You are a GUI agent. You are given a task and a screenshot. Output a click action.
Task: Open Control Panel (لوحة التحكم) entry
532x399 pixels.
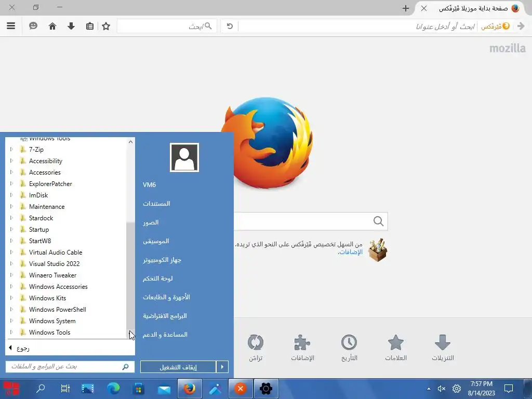coord(157,278)
